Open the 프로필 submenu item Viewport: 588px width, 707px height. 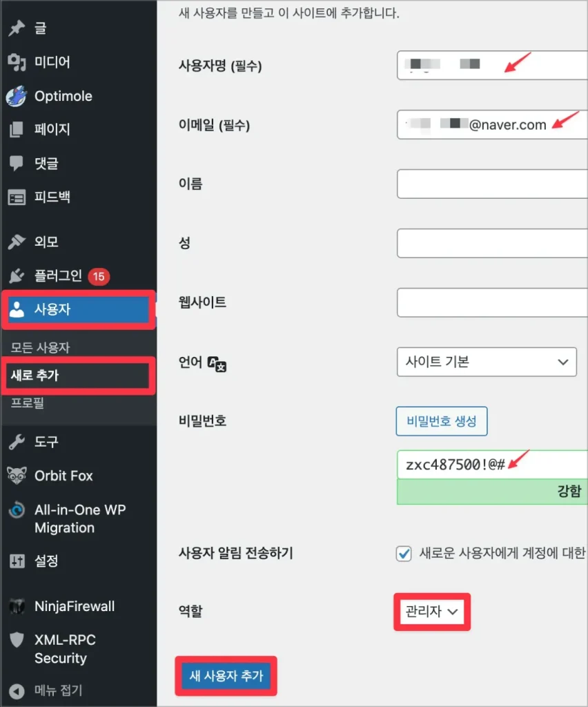[28, 403]
